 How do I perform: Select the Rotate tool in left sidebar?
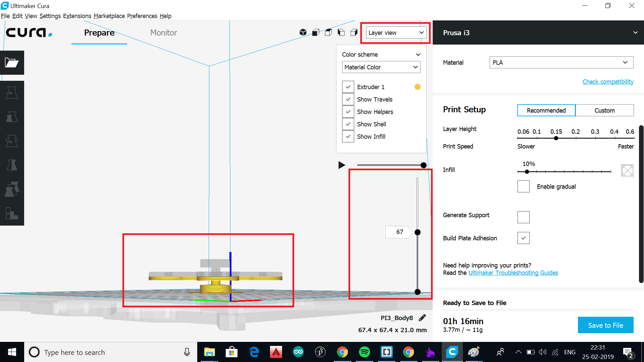(x=12, y=141)
